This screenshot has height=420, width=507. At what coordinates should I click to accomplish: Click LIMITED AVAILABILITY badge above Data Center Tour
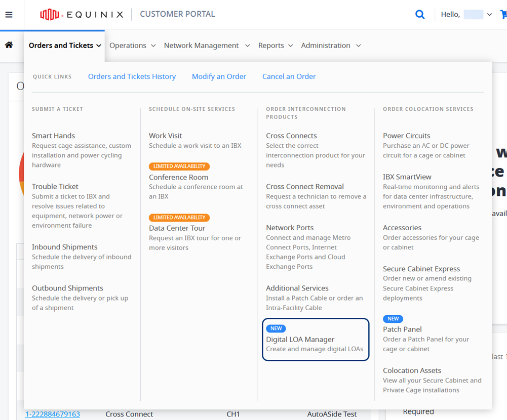tap(179, 218)
